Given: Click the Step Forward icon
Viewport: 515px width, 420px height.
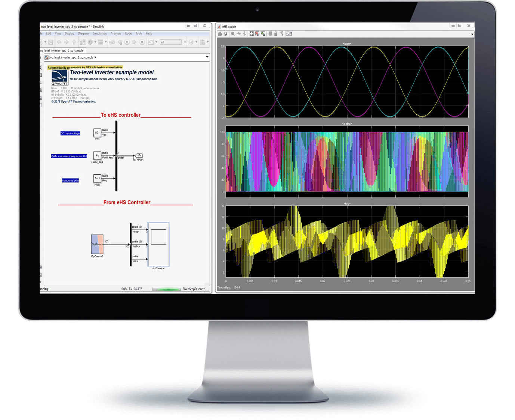Looking at the screenshot, I should click(135, 42).
